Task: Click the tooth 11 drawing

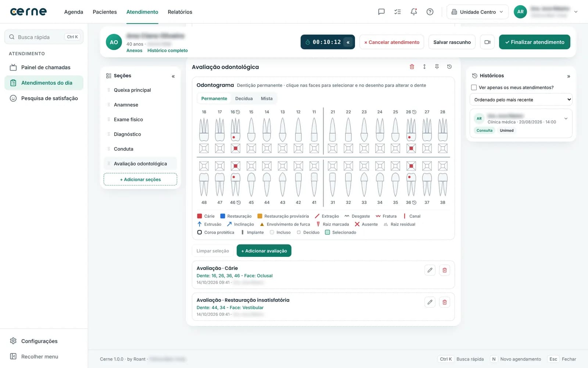Action: 314,130
